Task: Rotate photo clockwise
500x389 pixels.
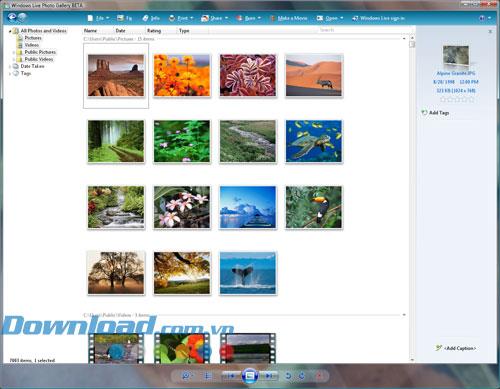Action: (x=302, y=376)
